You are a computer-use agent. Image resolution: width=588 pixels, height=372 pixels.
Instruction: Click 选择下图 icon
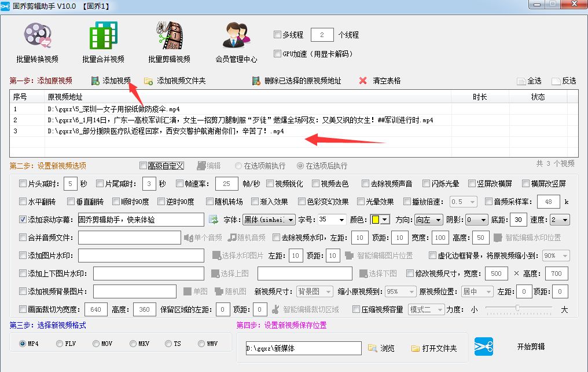pos(363,273)
